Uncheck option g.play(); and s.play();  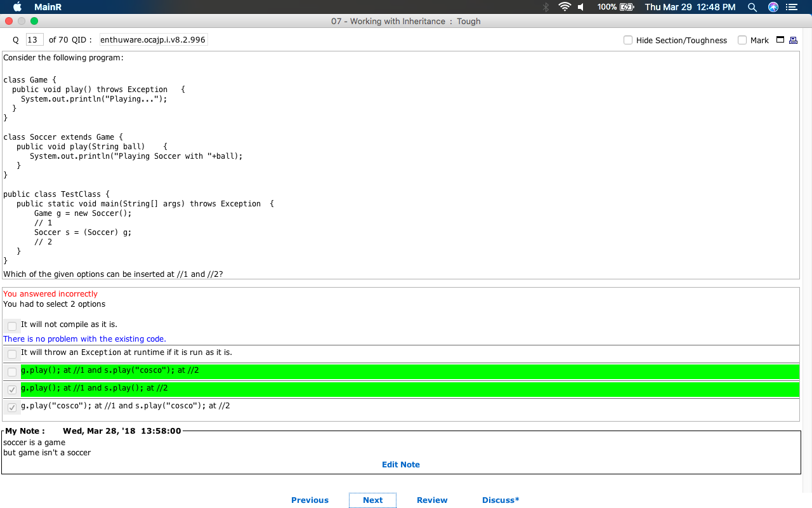[x=12, y=390]
